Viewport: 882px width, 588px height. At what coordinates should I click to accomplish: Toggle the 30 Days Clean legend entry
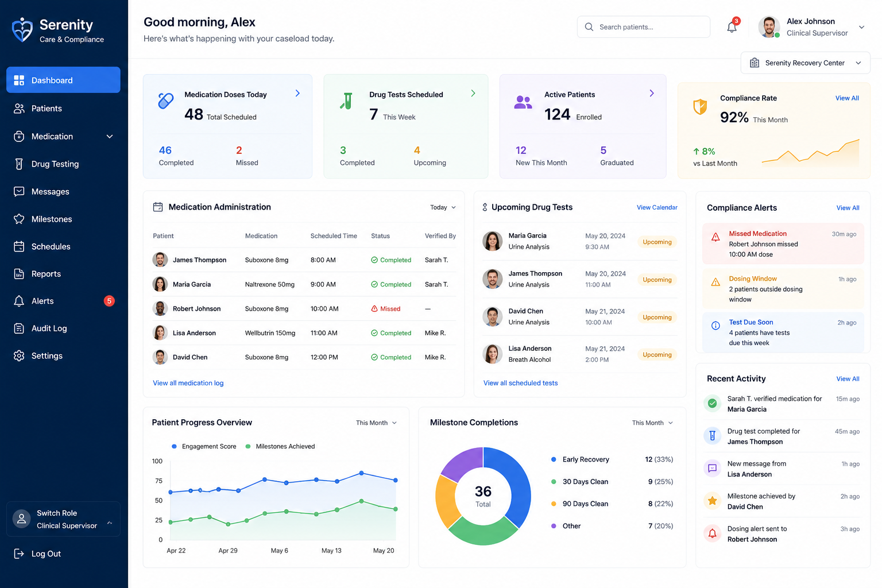(x=580, y=482)
